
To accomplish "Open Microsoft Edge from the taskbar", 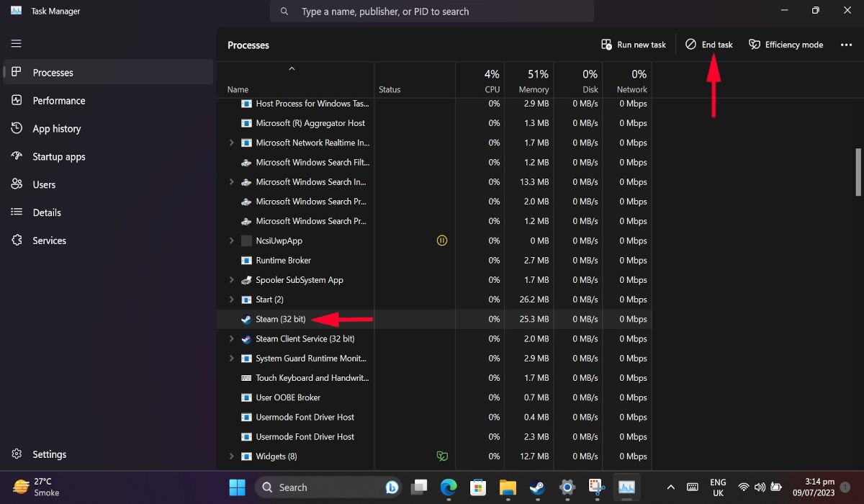I will point(449,487).
